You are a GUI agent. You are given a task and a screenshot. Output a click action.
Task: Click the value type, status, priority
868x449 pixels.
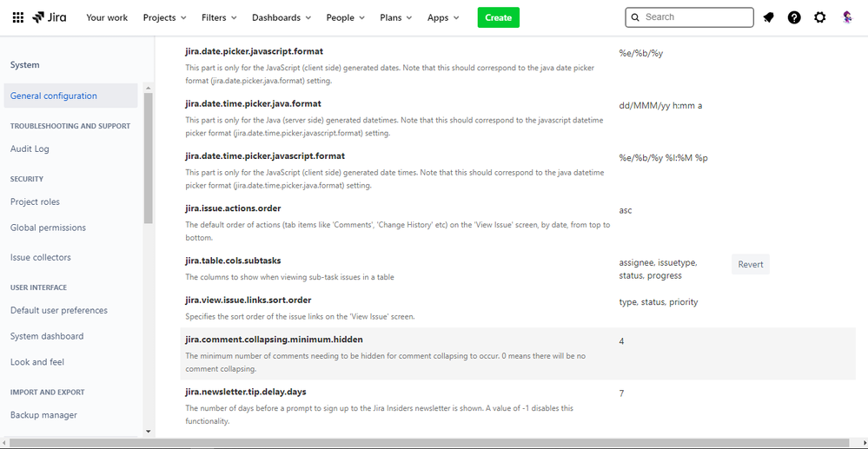click(x=659, y=302)
